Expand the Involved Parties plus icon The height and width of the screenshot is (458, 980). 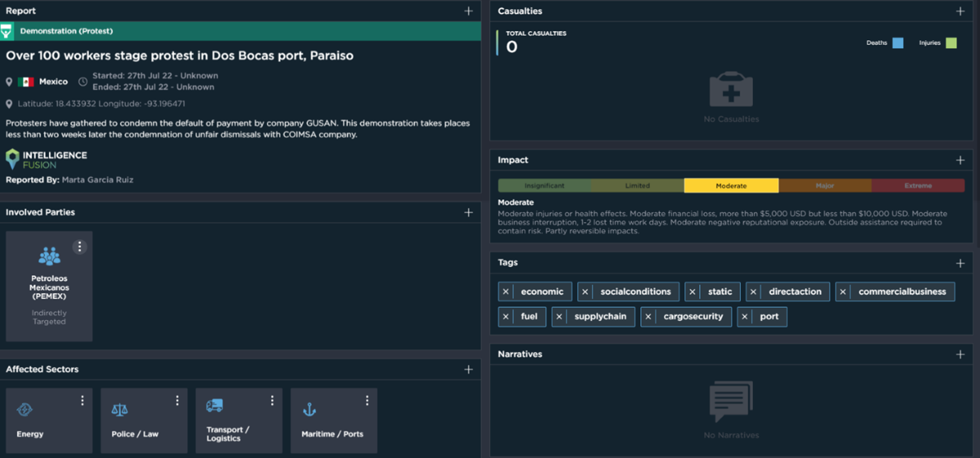pos(468,212)
